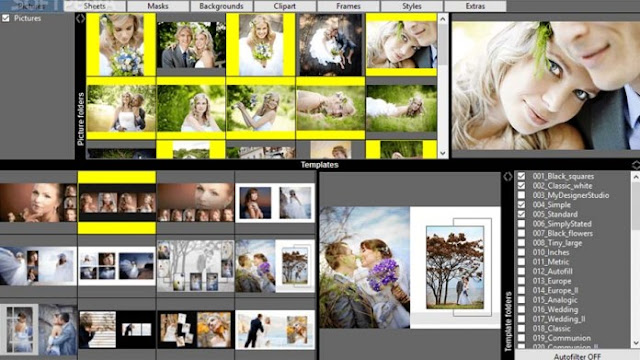Select distant bride lying in grass photo
Viewport: 640px width, 360px height.
pyautogui.click(x=401, y=109)
